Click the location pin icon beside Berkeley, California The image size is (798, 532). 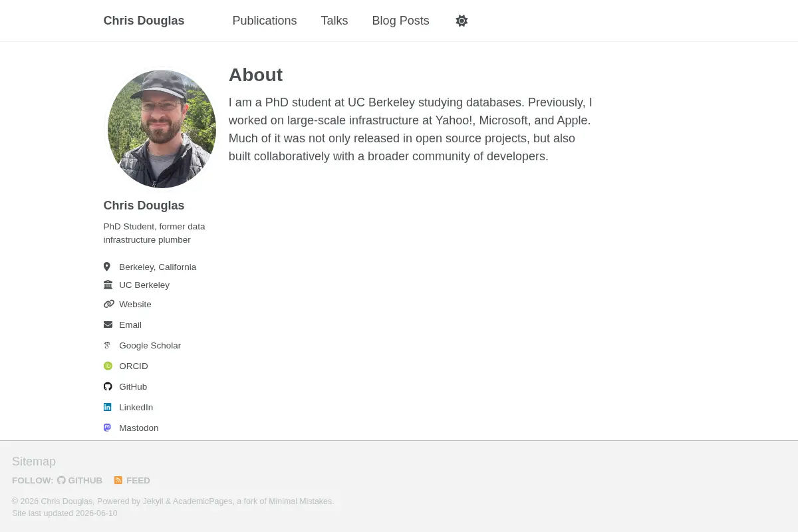click(106, 267)
